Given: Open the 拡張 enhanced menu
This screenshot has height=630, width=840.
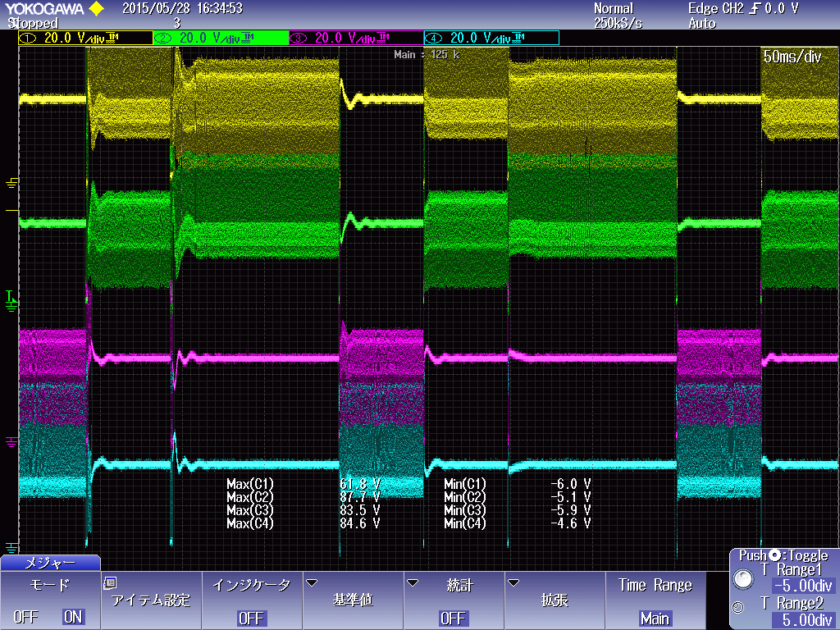Looking at the screenshot, I should pyautogui.click(x=554, y=600).
